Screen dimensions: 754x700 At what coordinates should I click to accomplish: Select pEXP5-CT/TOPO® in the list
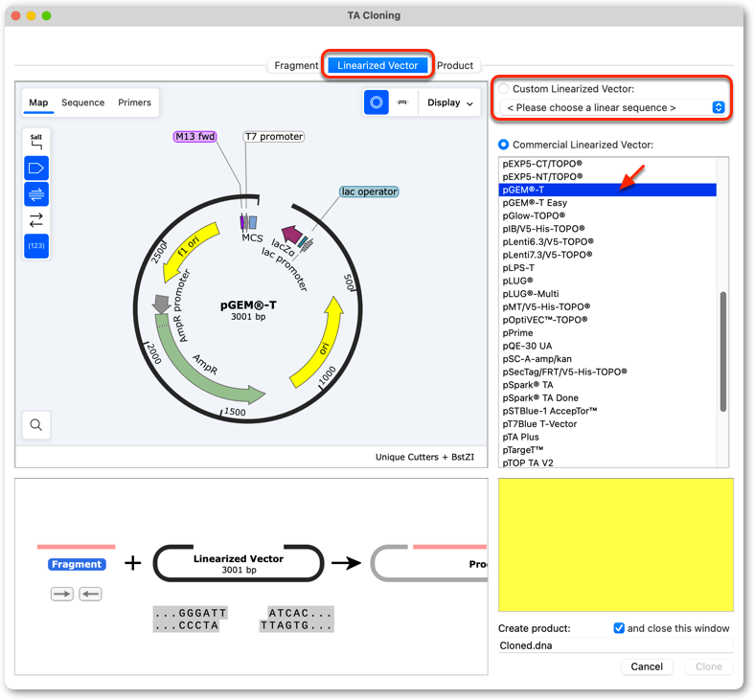click(x=607, y=164)
